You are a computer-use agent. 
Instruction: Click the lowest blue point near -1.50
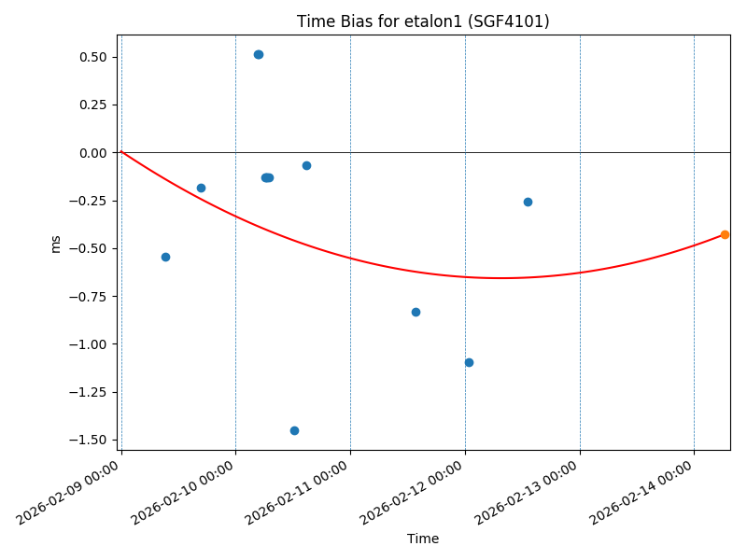[294, 430]
